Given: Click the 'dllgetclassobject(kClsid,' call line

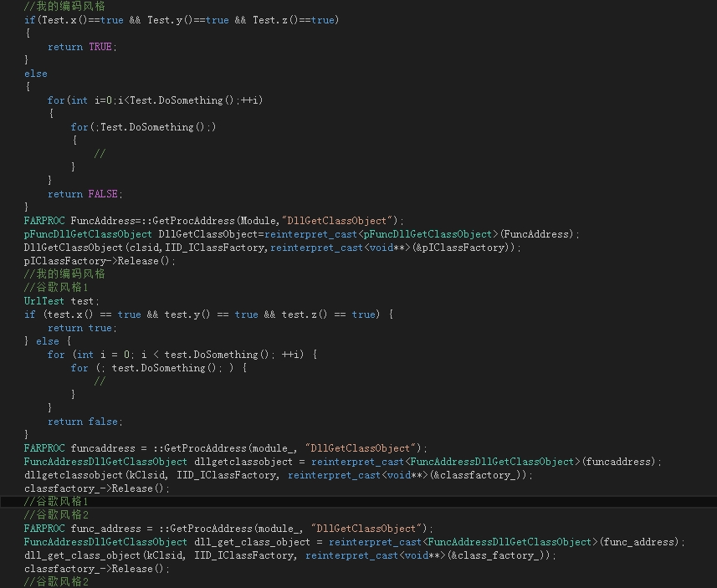Looking at the screenshot, I should tap(279, 475).
